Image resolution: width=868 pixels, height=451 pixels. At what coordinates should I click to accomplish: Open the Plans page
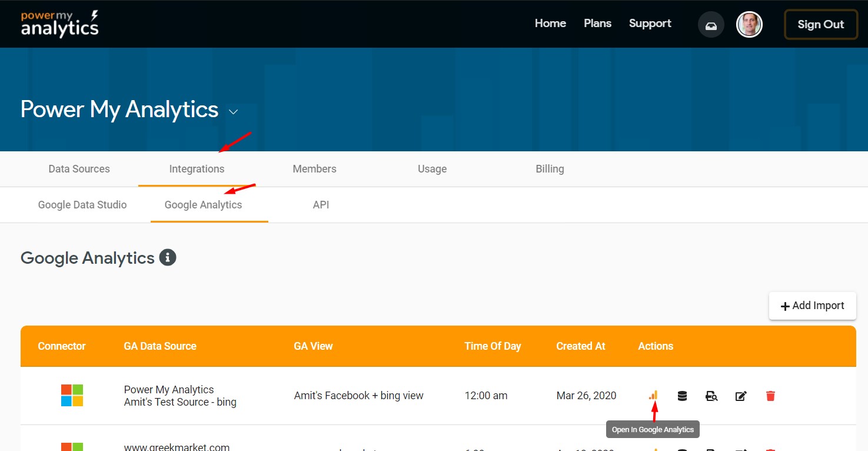(x=597, y=24)
